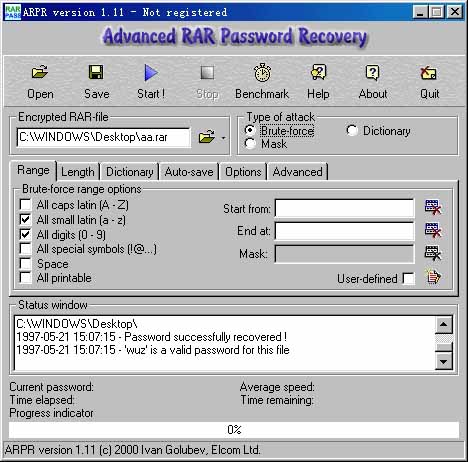Enable All caps latin (A - Z)
This screenshot has height=462, width=468.
(x=25, y=204)
